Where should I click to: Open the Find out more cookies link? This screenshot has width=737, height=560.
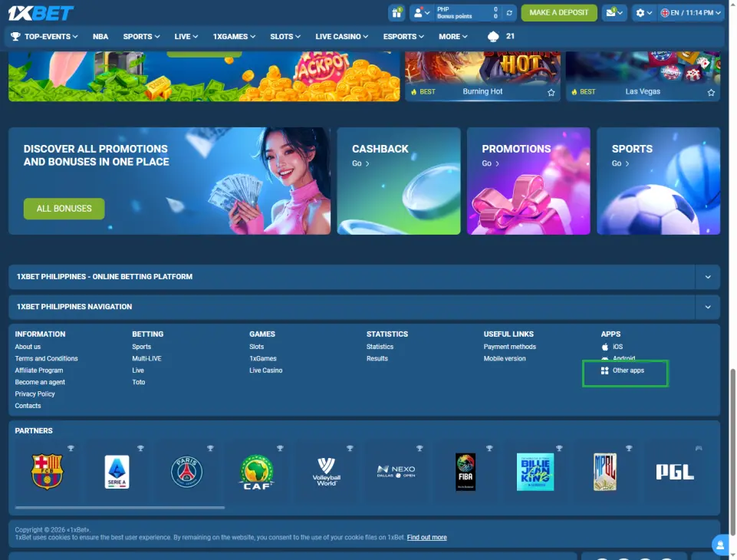coord(426,537)
